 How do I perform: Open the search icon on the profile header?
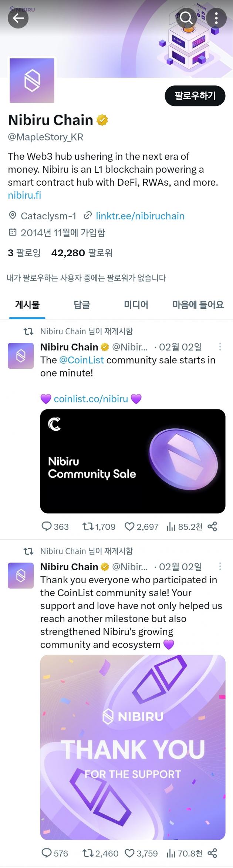(187, 18)
